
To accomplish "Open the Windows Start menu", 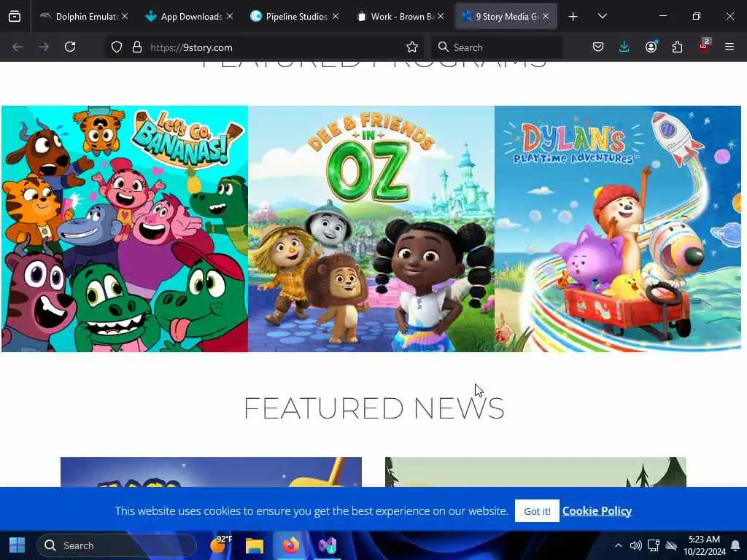I will pos(18,545).
